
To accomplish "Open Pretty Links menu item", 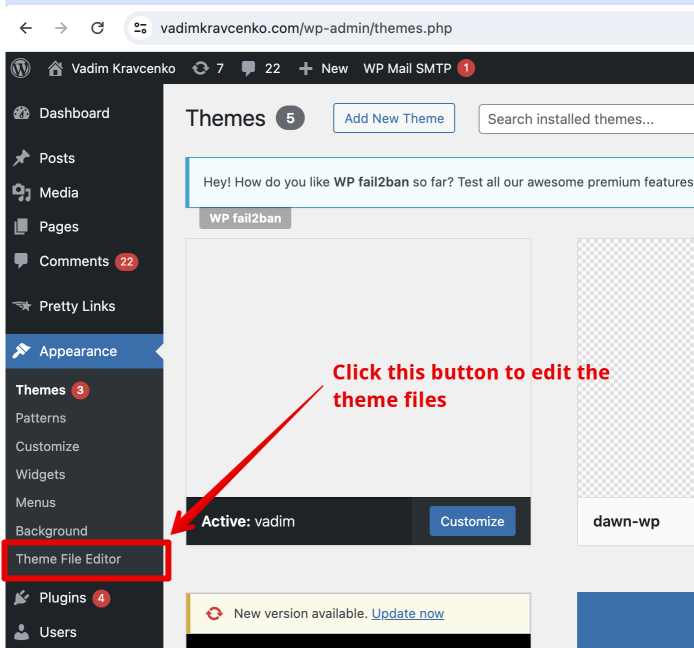I will point(77,306).
